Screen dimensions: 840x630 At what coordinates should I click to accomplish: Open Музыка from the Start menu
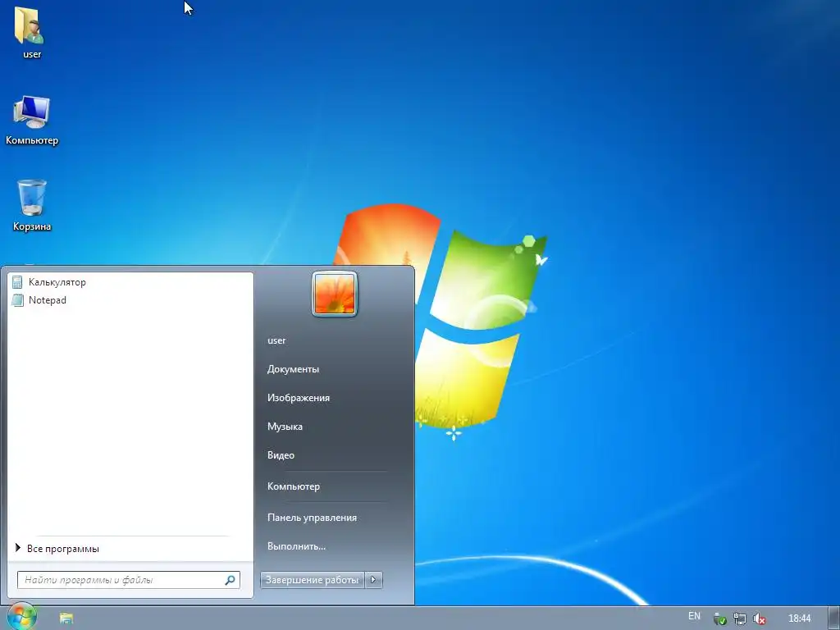point(285,427)
